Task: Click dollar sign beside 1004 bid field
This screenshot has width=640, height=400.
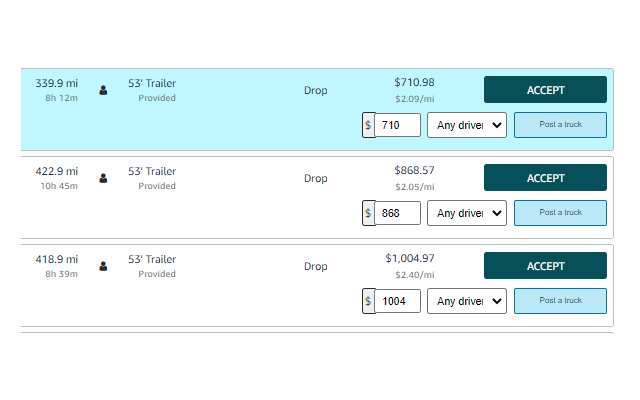Action: (x=368, y=301)
